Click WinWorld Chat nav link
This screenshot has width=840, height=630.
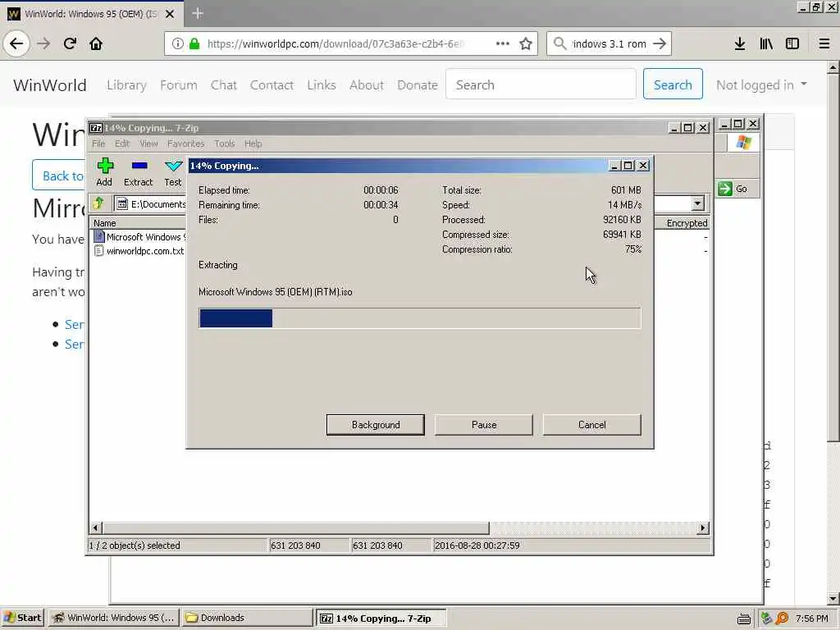click(223, 85)
